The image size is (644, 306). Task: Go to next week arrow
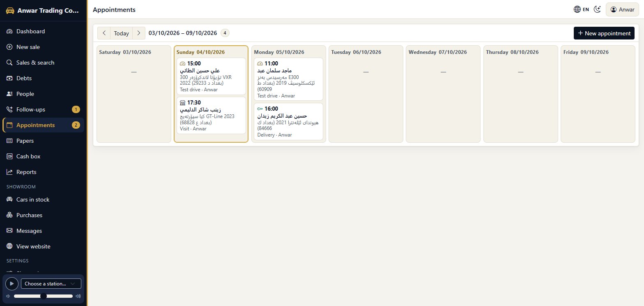[x=139, y=33]
